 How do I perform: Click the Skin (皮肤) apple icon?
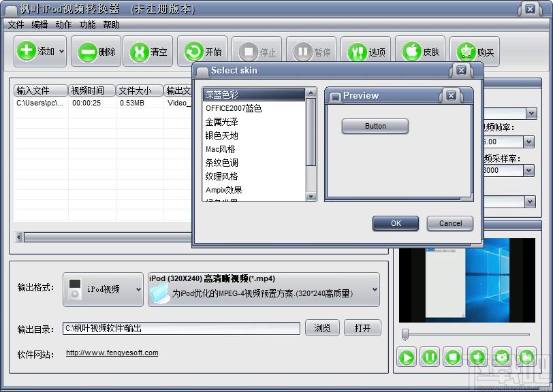(x=412, y=52)
